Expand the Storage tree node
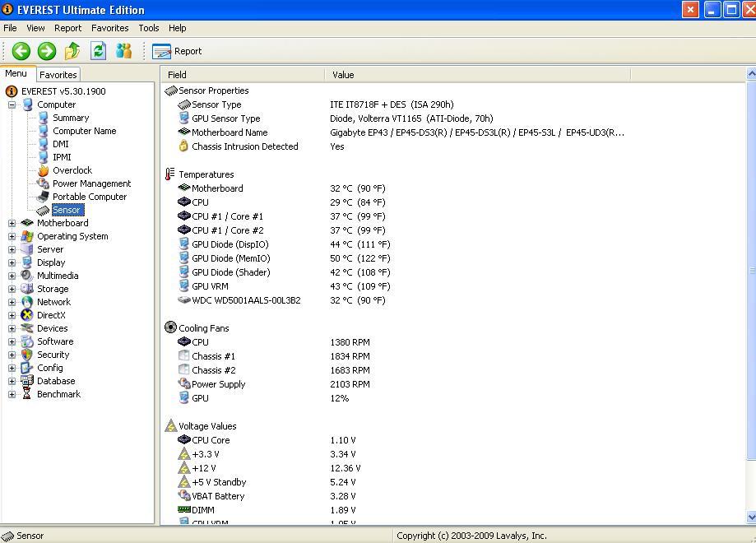The image size is (756, 543). tap(12, 289)
